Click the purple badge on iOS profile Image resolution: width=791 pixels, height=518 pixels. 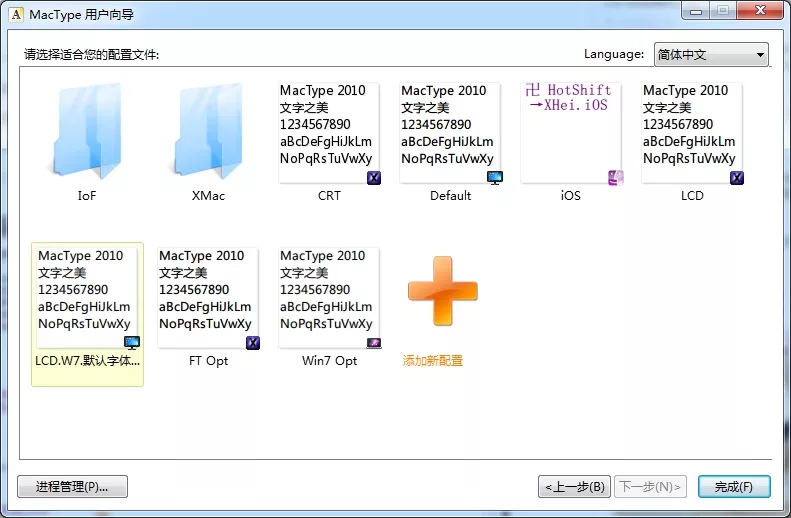tap(616, 178)
